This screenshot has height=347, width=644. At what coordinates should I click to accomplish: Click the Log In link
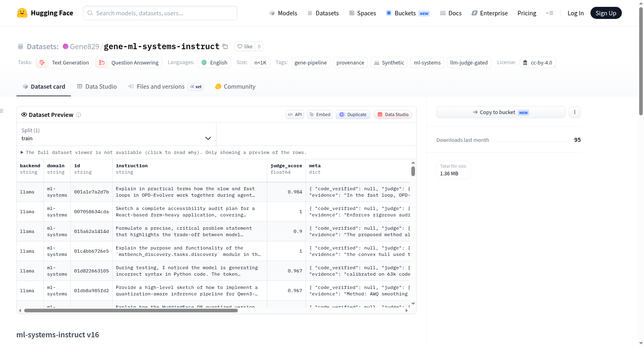pos(576,13)
